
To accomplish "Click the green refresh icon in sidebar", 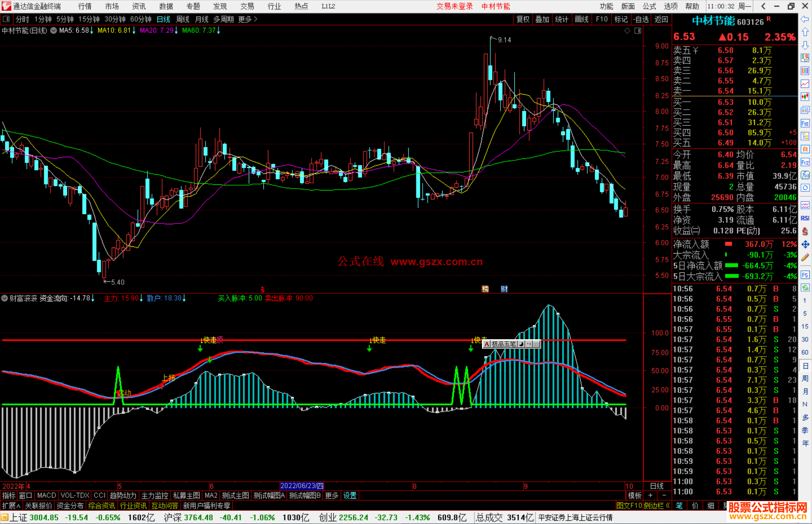I will (805, 288).
